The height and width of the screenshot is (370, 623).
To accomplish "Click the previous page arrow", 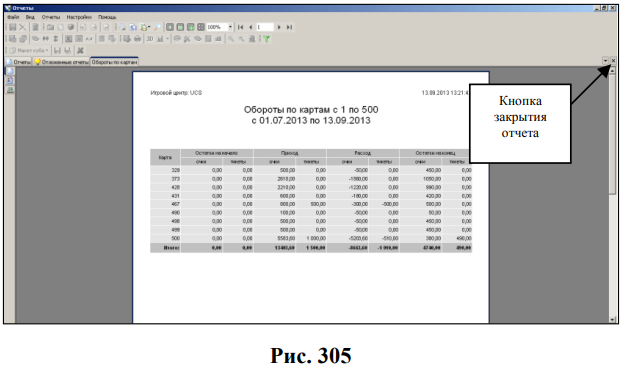I will (x=251, y=27).
